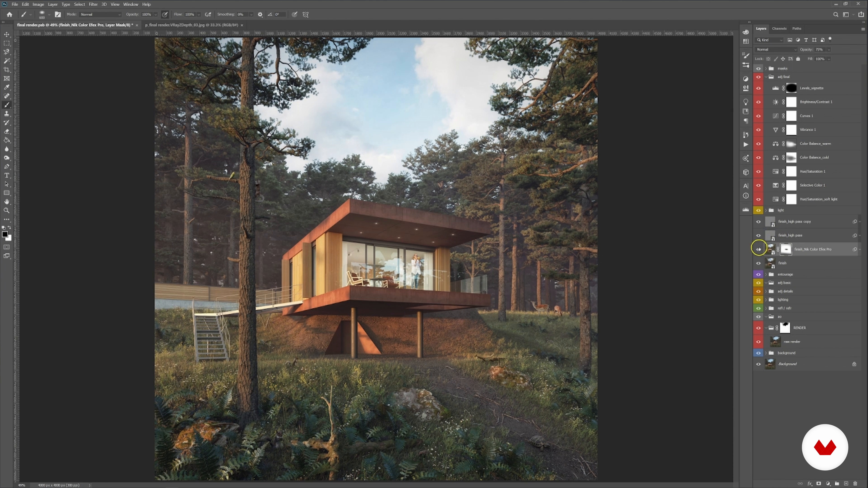Create new adjustment layer from panel footer

coord(828,484)
